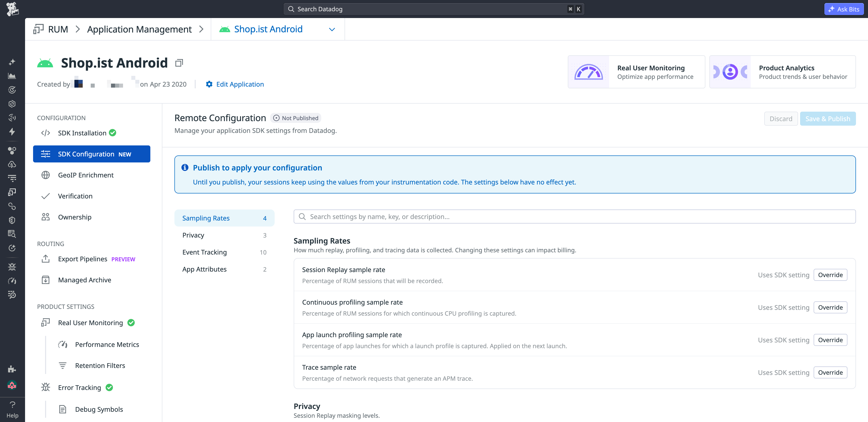Image resolution: width=868 pixels, height=422 pixels.
Task: Click the green check beside SDK Installation
Action: [x=113, y=133]
